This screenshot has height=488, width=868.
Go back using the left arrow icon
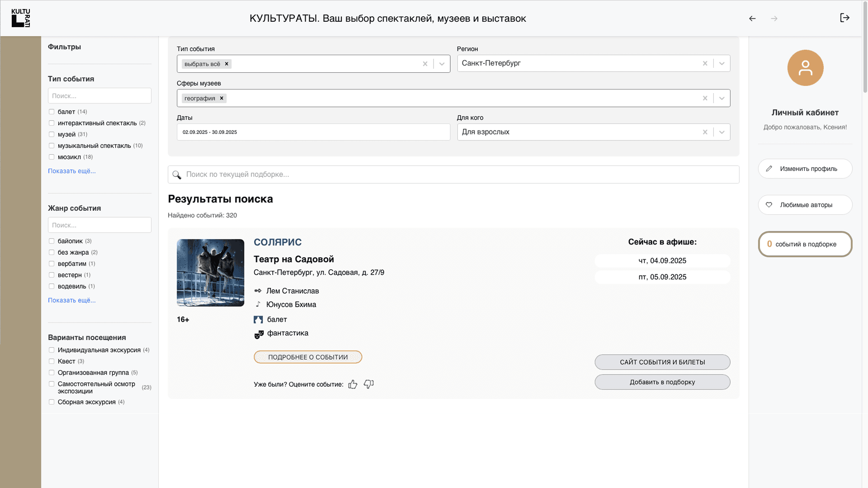(752, 19)
